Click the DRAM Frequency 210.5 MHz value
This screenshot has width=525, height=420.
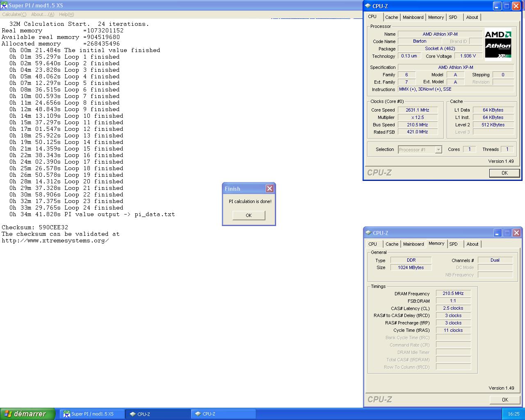[x=453, y=294]
